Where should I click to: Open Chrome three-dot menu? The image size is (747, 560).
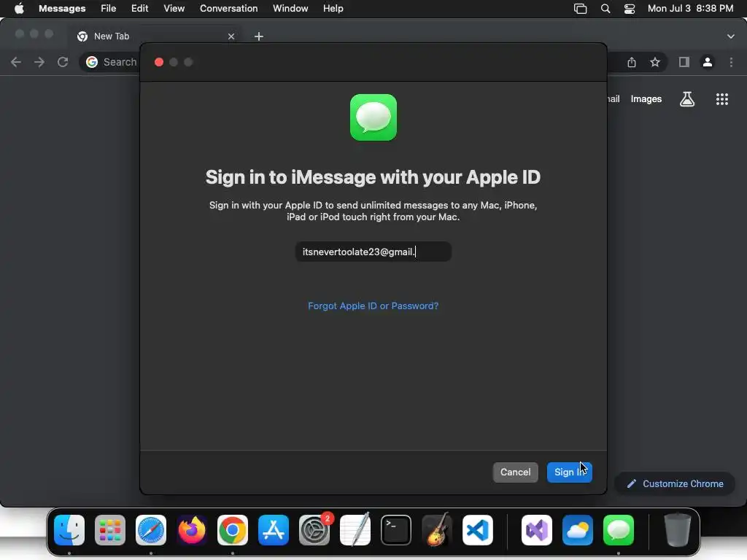click(731, 62)
